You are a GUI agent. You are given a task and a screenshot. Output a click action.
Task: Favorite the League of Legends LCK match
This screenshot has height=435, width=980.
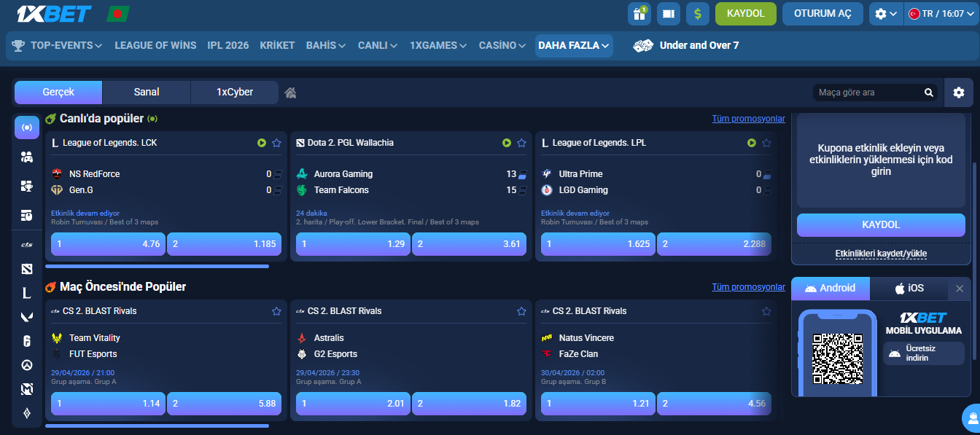tap(276, 143)
